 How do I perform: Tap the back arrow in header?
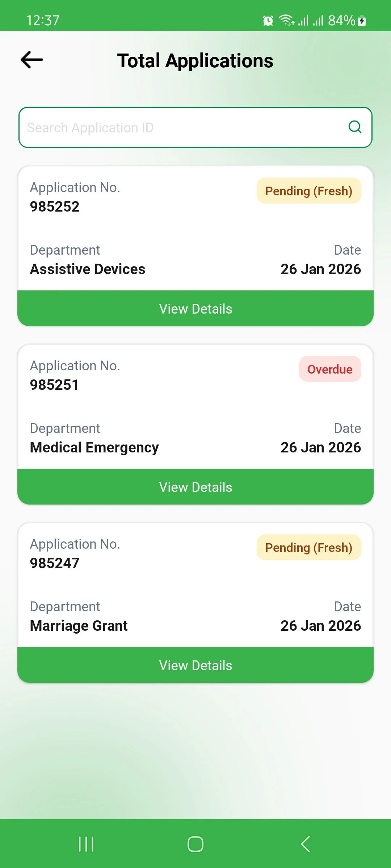32,60
